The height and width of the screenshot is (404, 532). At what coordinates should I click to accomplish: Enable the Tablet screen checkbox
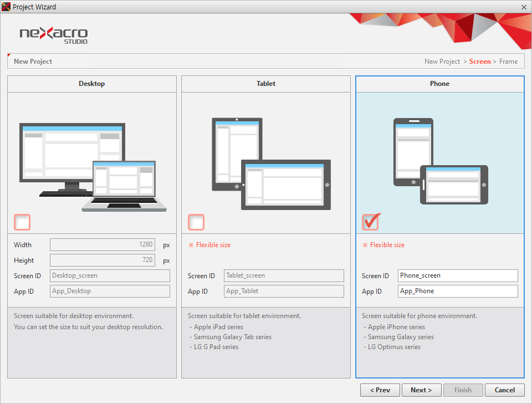click(x=196, y=222)
